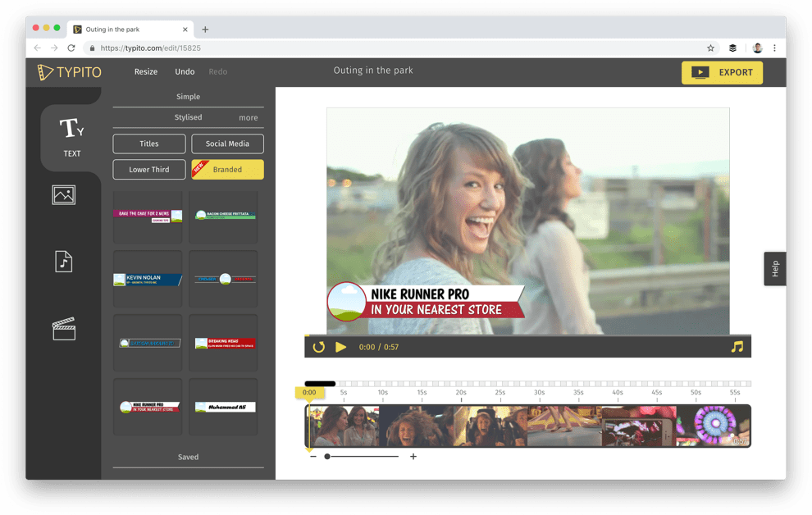Viewport: 812px width, 515px height.
Task: Choose the outlined blue text template thumbnail
Action: coord(148,343)
